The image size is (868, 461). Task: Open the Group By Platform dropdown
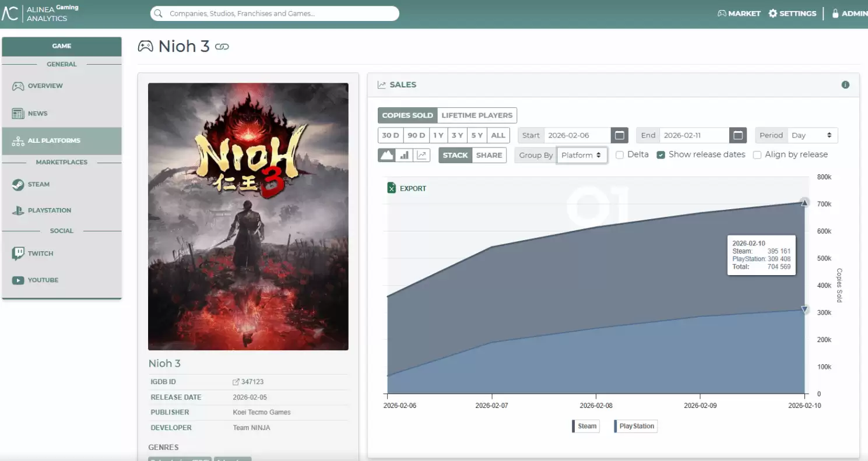pos(582,155)
